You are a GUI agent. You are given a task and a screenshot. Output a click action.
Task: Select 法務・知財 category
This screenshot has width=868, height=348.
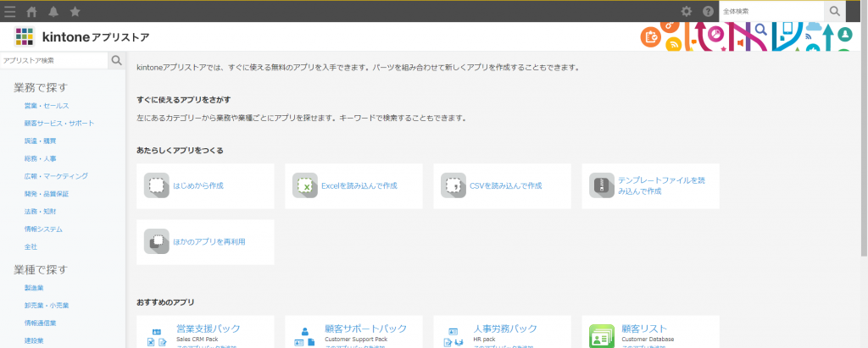[x=41, y=212]
